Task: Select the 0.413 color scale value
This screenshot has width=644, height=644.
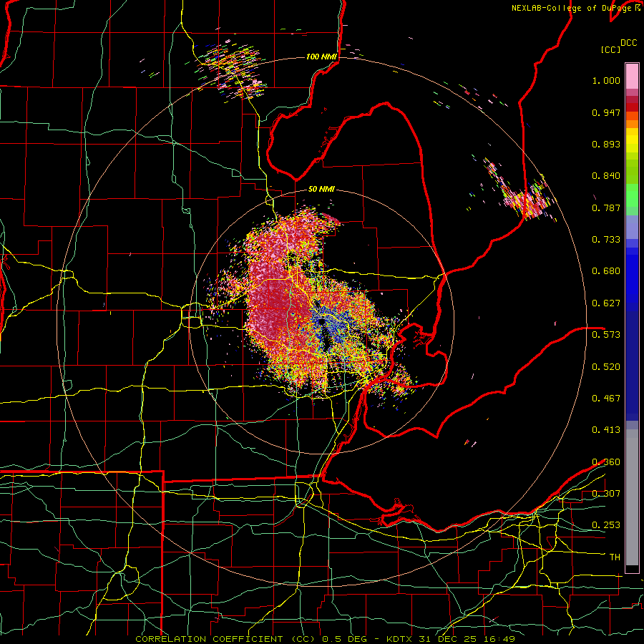Action: coord(606,430)
